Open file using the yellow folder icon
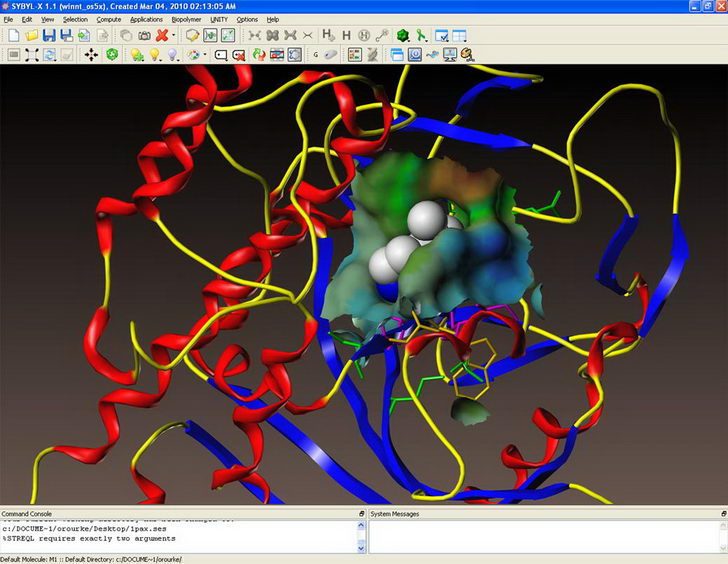728x564 pixels. pos(32,35)
